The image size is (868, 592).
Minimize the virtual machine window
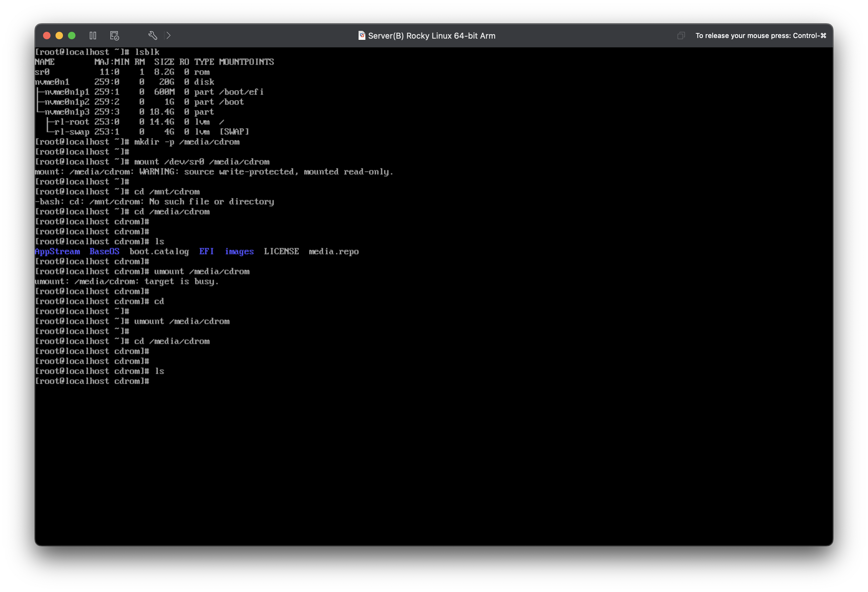point(59,36)
